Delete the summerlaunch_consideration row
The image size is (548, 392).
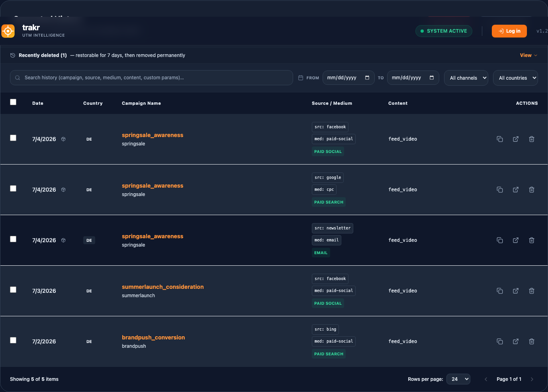(x=532, y=291)
